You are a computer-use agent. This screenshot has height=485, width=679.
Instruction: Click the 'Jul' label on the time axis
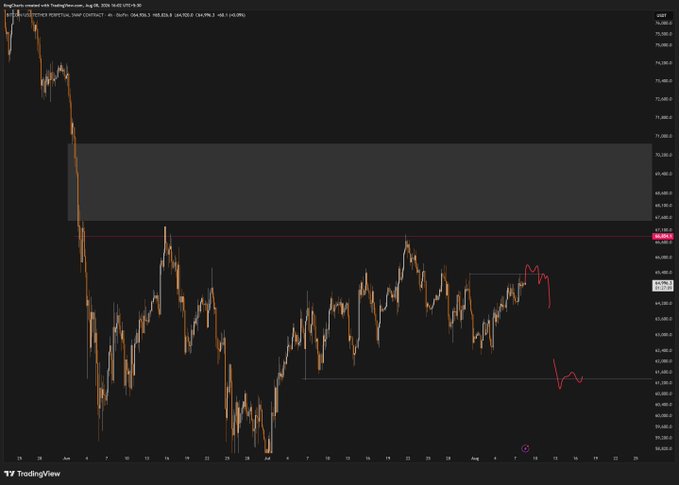pyautogui.click(x=267, y=458)
